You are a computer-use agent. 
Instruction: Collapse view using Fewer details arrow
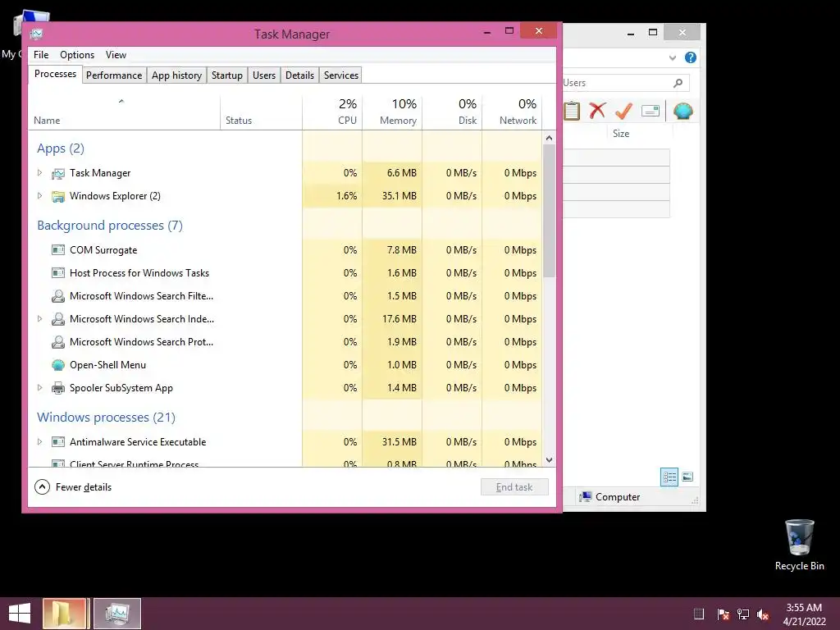tap(43, 487)
